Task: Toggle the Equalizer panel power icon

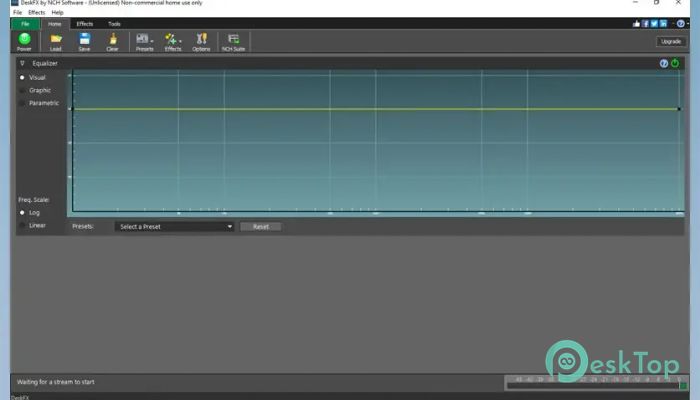Action: tap(675, 63)
